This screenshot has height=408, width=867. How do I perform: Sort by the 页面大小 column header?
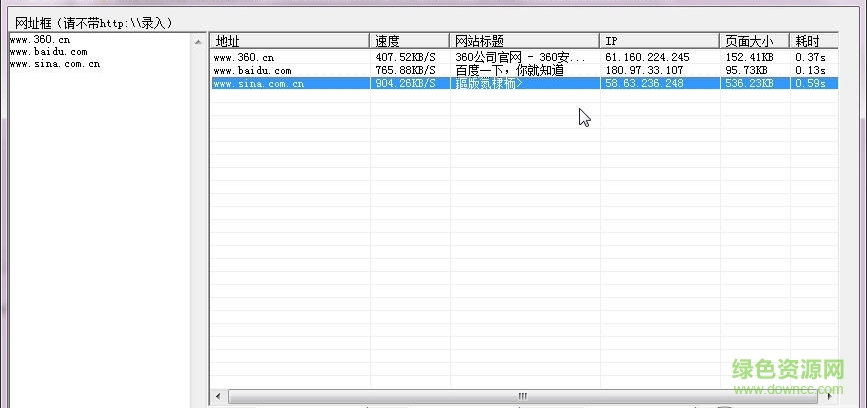(754, 41)
